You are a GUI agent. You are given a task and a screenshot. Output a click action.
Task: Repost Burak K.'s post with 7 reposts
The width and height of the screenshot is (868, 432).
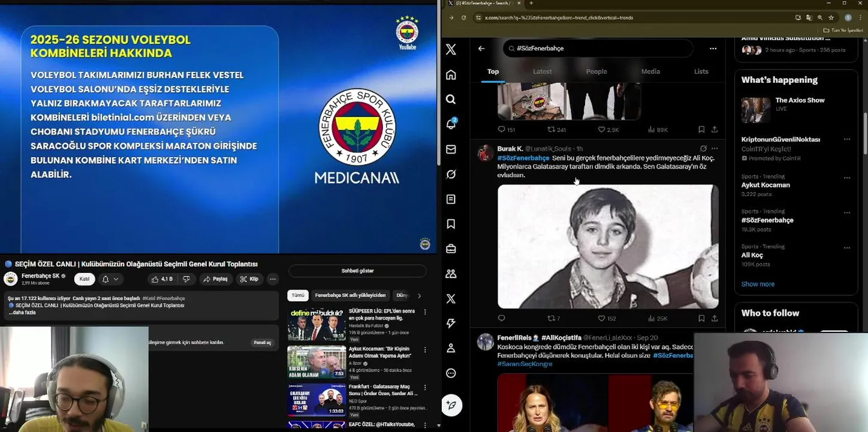click(554, 319)
